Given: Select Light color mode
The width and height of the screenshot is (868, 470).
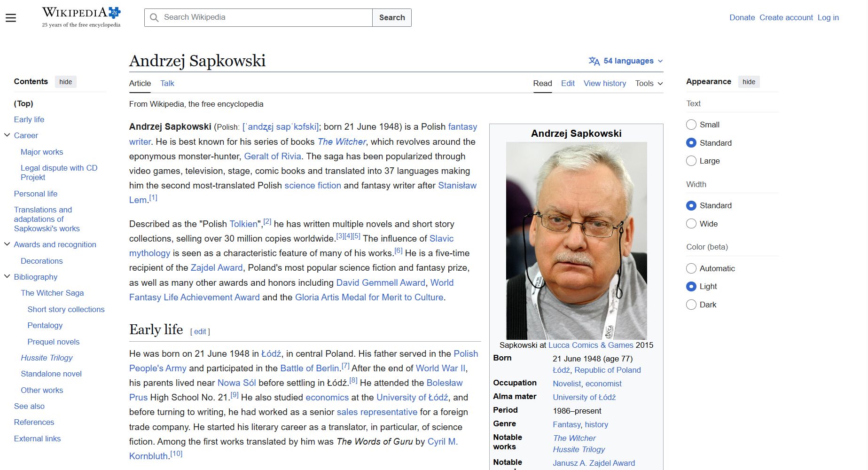Looking at the screenshot, I should [x=691, y=286].
